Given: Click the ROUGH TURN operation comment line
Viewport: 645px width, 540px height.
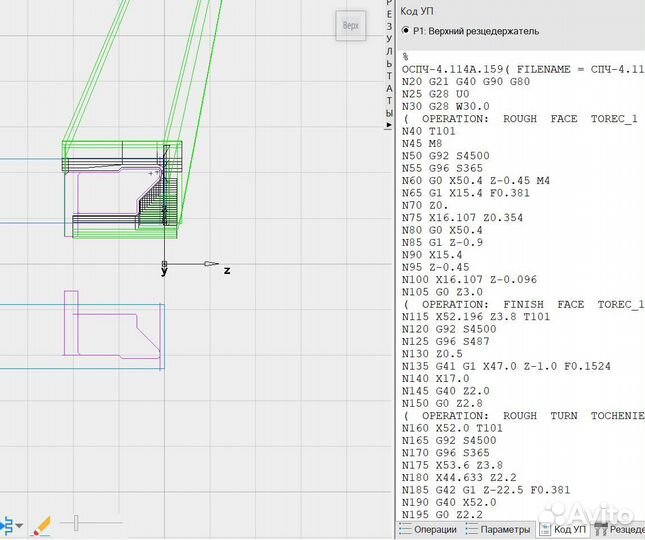Looking at the screenshot, I should click(x=520, y=415).
